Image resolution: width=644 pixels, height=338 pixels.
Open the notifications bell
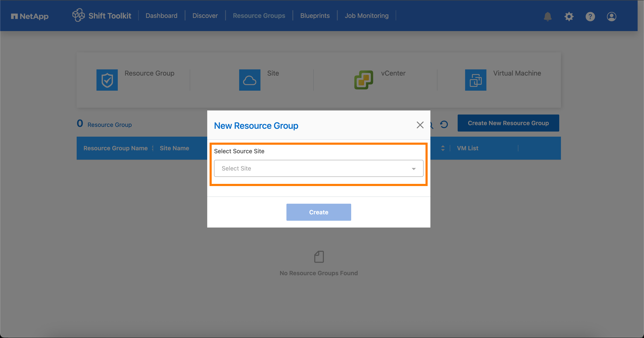coord(548,16)
